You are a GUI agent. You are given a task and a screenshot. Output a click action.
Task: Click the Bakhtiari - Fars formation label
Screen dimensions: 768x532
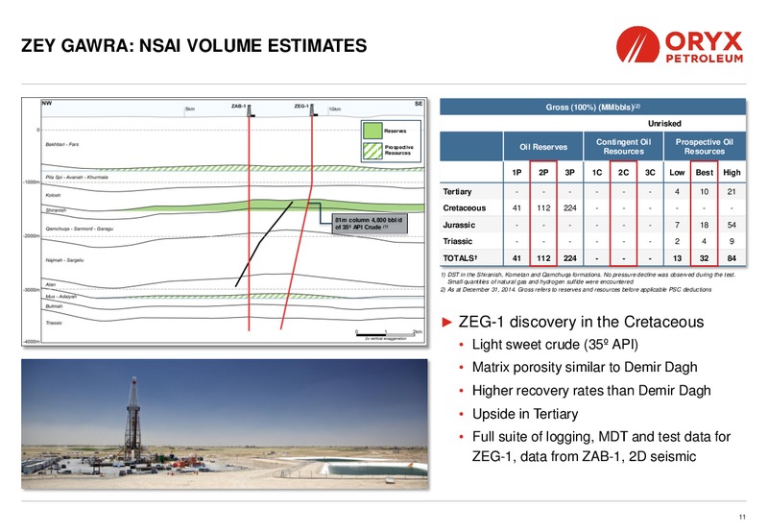[61, 144]
